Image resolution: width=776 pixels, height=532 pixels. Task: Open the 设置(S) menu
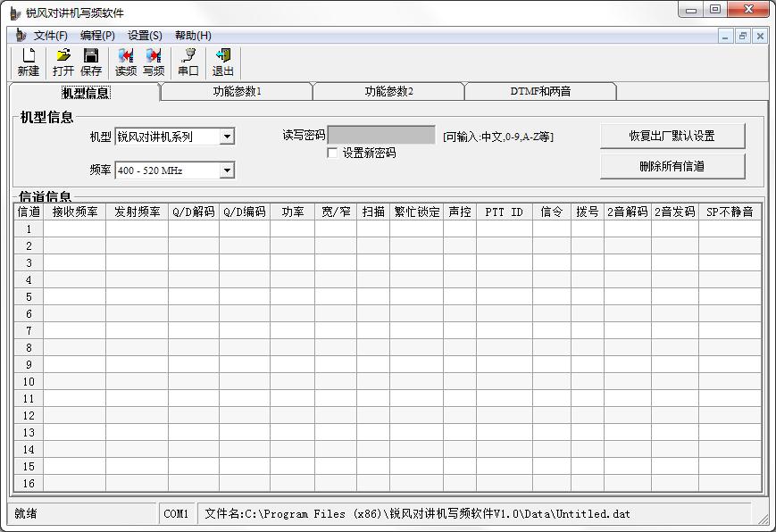[x=145, y=36]
